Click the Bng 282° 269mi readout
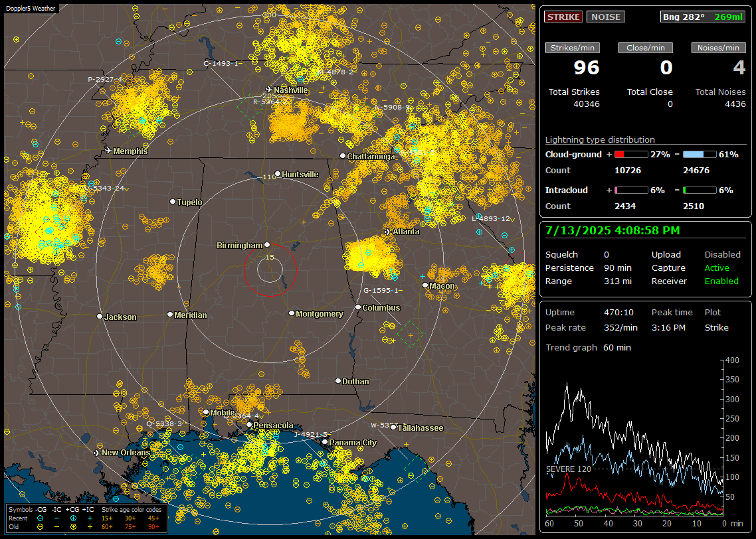This screenshot has width=756, height=539. 702,17
